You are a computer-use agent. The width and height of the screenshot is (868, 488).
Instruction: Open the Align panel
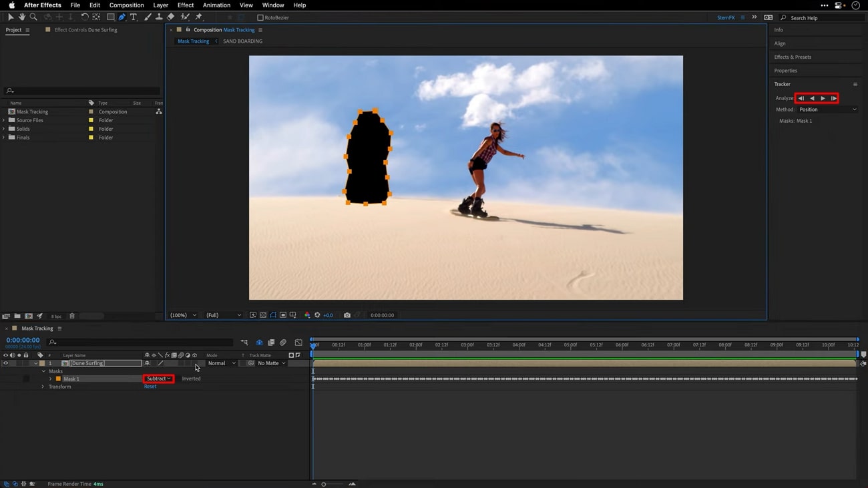pos(780,43)
